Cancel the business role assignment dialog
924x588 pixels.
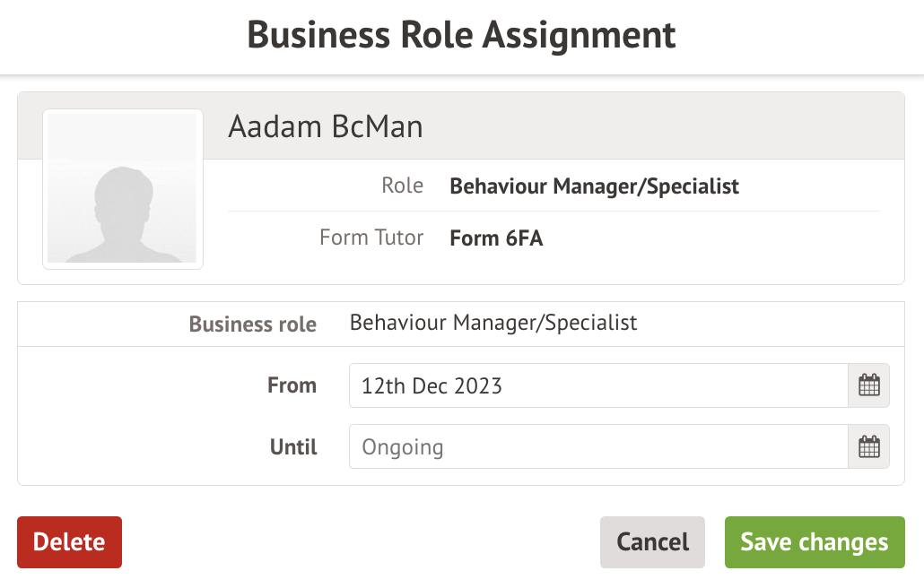pyautogui.click(x=652, y=542)
